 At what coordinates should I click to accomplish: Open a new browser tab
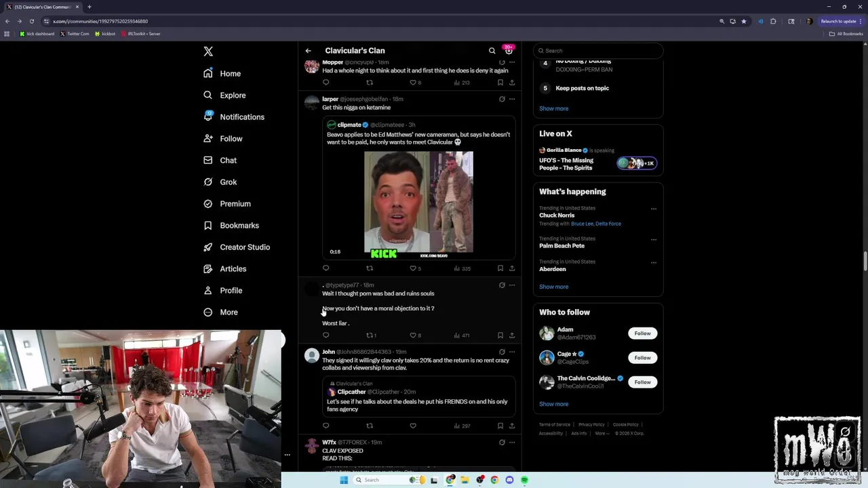point(89,7)
